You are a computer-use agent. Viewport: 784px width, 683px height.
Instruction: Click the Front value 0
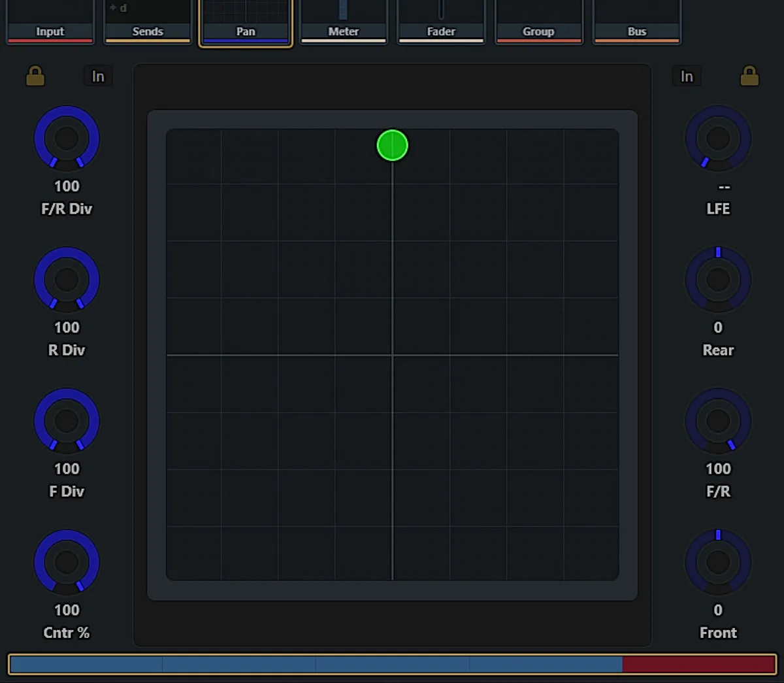click(x=718, y=610)
